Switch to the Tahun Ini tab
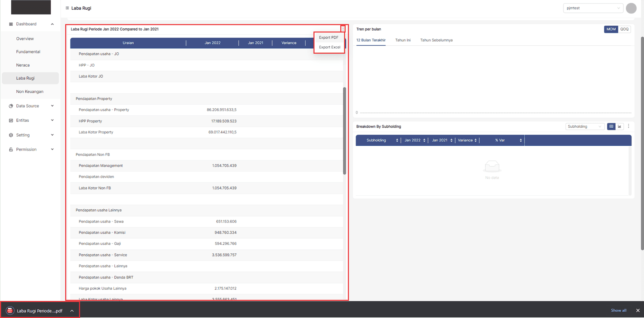The width and height of the screenshot is (644, 318). [403, 40]
